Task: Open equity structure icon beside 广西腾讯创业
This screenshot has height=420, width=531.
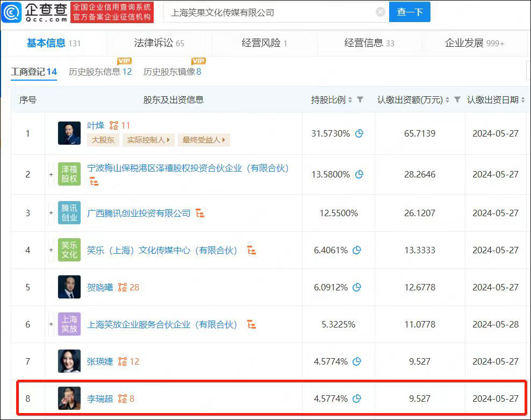Action: [200, 213]
